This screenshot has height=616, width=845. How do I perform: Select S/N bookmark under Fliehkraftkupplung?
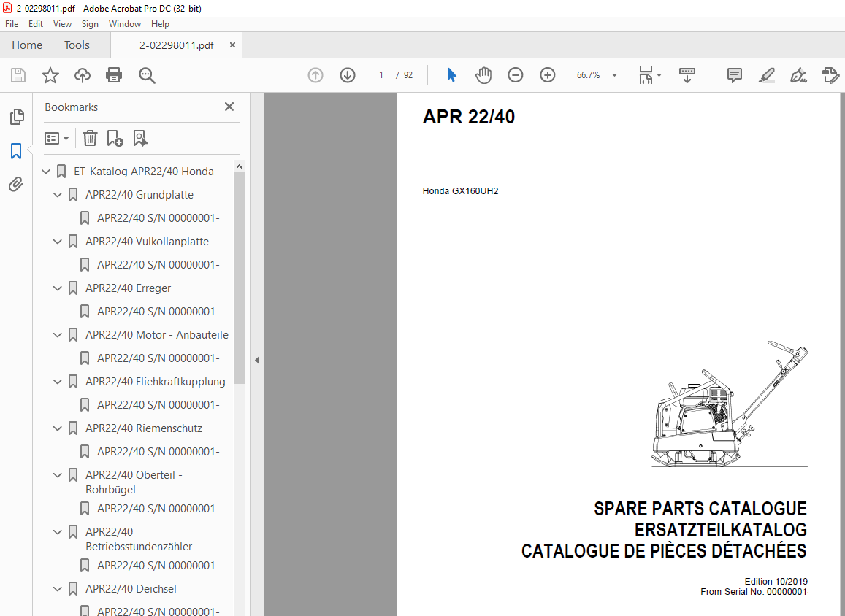click(x=158, y=405)
